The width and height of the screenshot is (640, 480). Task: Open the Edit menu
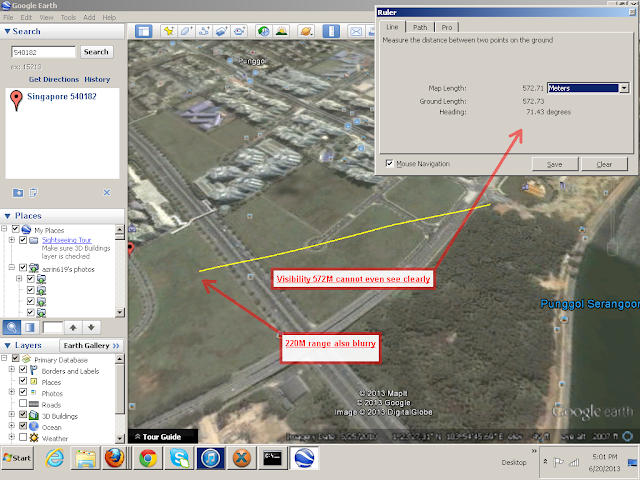(x=26, y=18)
